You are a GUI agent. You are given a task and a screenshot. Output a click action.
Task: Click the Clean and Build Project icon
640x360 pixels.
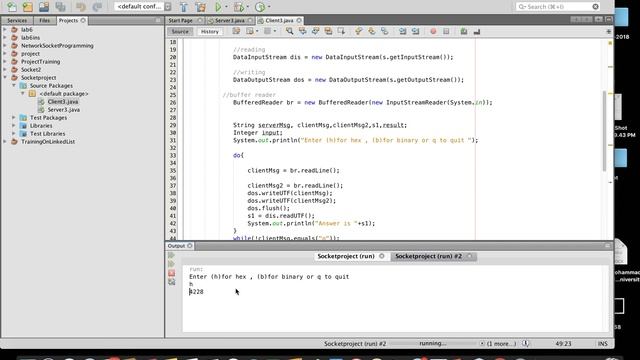click(x=200, y=7)
